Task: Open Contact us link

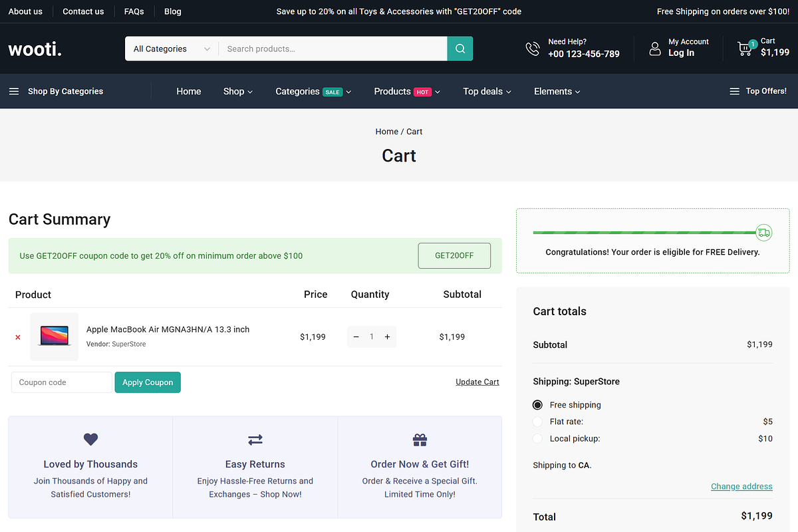Action: coord(83,11)
